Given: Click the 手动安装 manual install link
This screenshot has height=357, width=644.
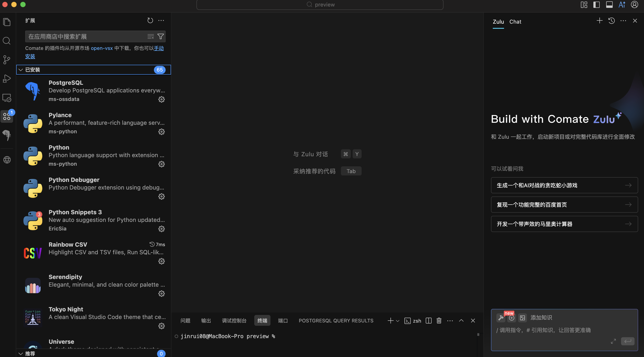Looking at the screenshot, I should click(x=158, y=48).
